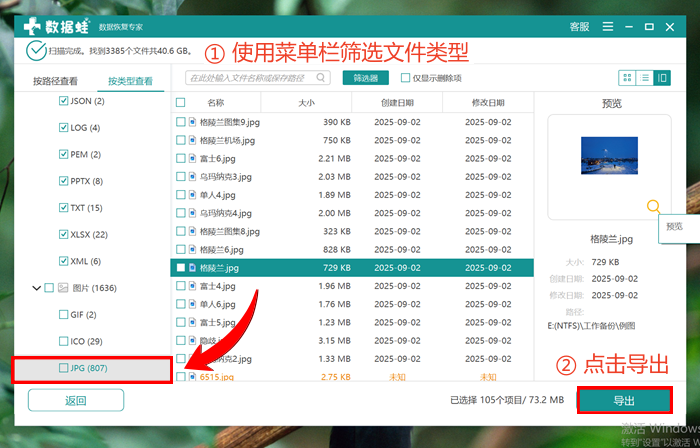This screenshot has width=700, height=448.
Task: Tick checkbox for 格陵兰.jpg row
Action: click(180, 268)
